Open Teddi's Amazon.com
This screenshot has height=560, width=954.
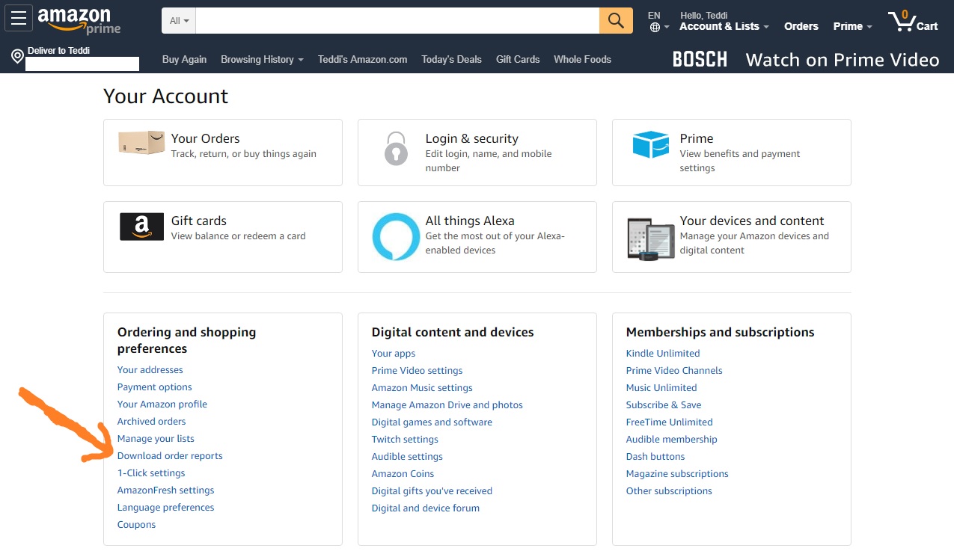coord(362,59)
